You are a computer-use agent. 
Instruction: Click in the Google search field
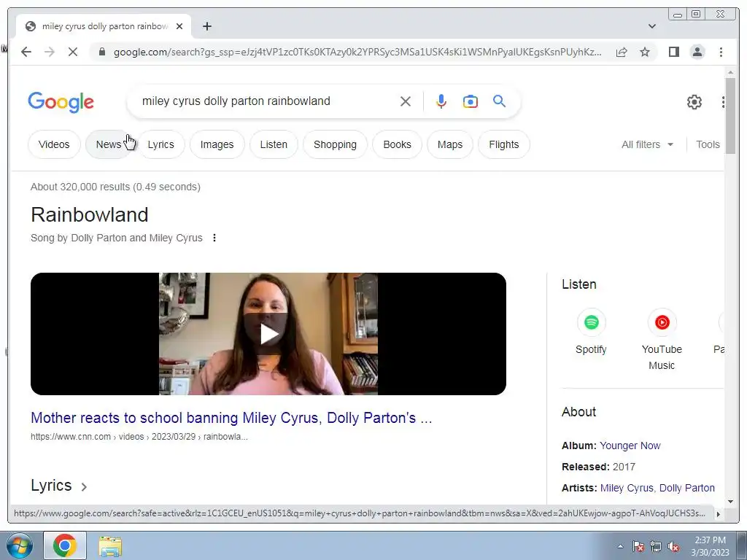(267, 101)
